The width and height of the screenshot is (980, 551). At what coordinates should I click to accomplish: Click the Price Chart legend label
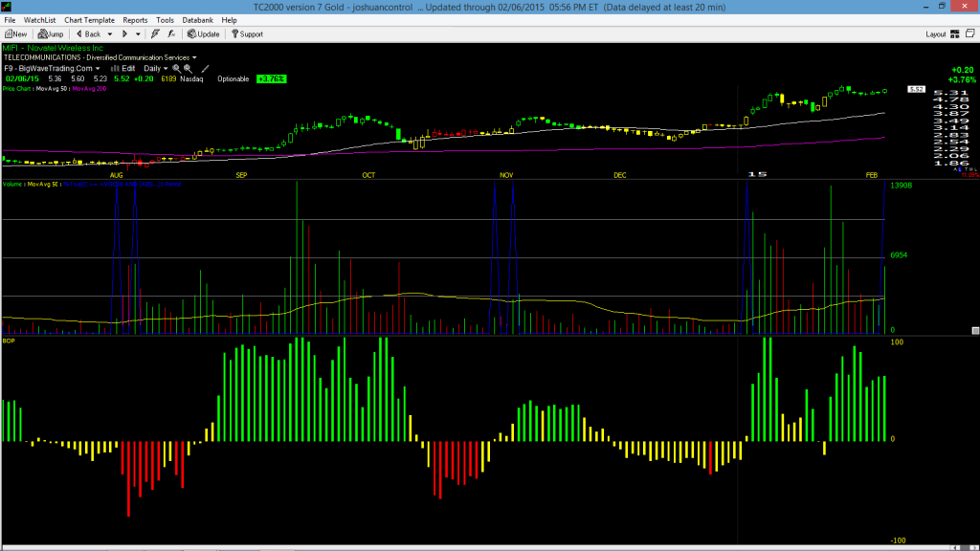click(16, 89)
